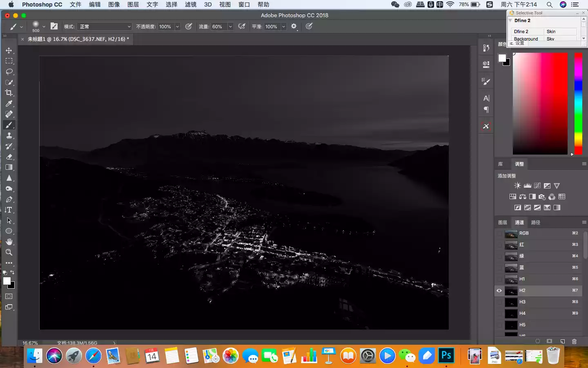
Task: Select the Move tool
Action: coord(9,50)
